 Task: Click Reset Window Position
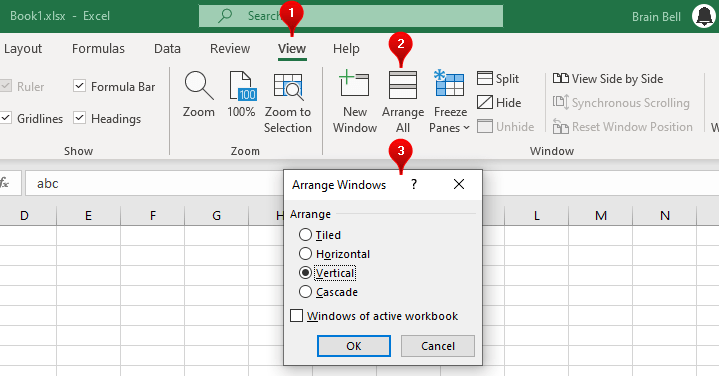click(x=622, y=127)
